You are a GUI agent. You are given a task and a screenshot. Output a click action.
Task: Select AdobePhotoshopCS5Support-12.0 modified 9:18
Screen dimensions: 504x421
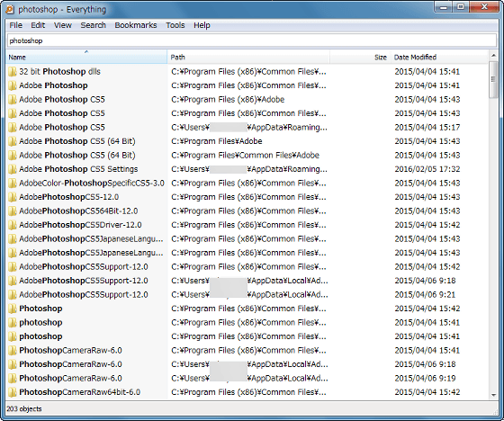coord(84,281)
